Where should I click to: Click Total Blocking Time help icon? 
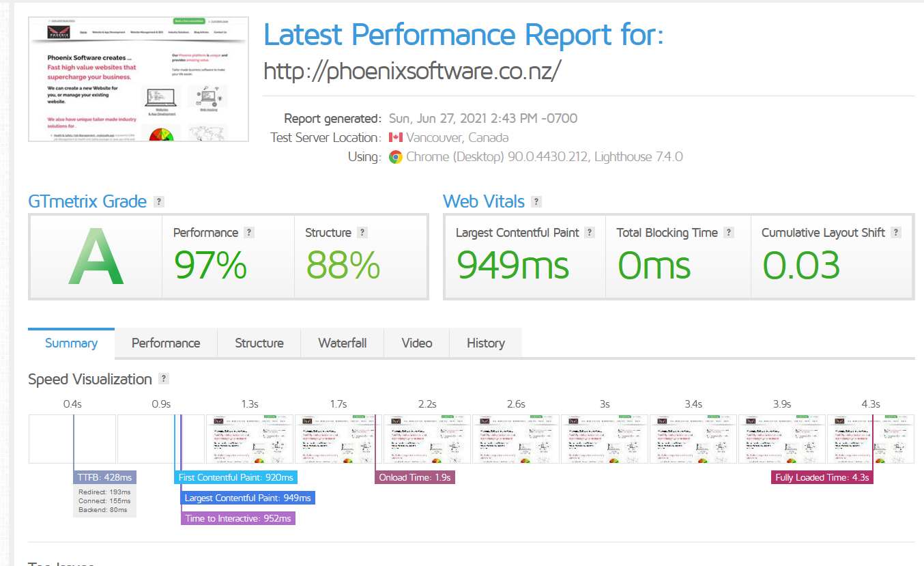(729, 232)
